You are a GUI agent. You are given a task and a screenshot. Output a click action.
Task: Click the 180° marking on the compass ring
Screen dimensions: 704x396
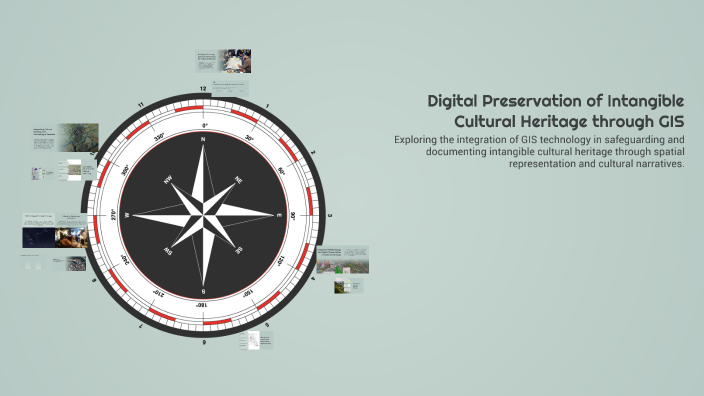(x=201, y=305)
